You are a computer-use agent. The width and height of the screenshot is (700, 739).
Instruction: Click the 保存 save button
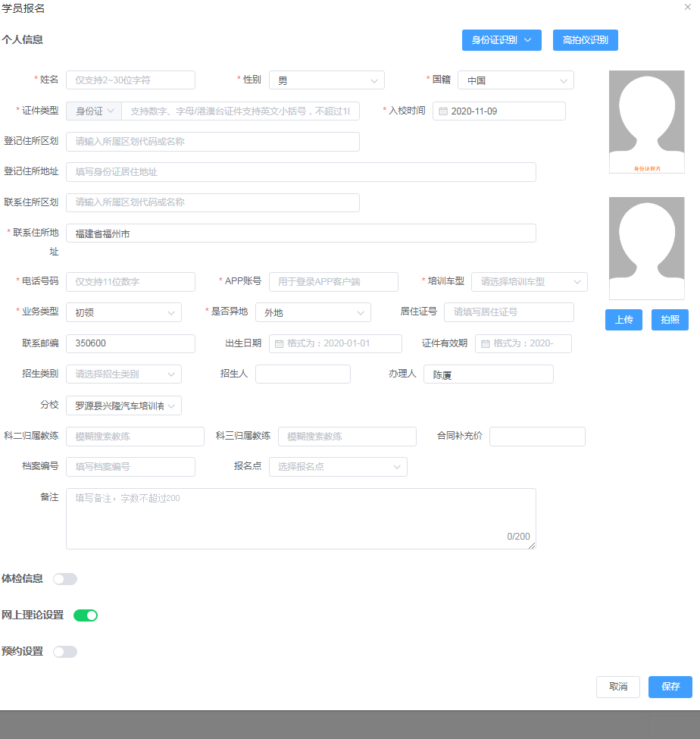tap(670, 687)
